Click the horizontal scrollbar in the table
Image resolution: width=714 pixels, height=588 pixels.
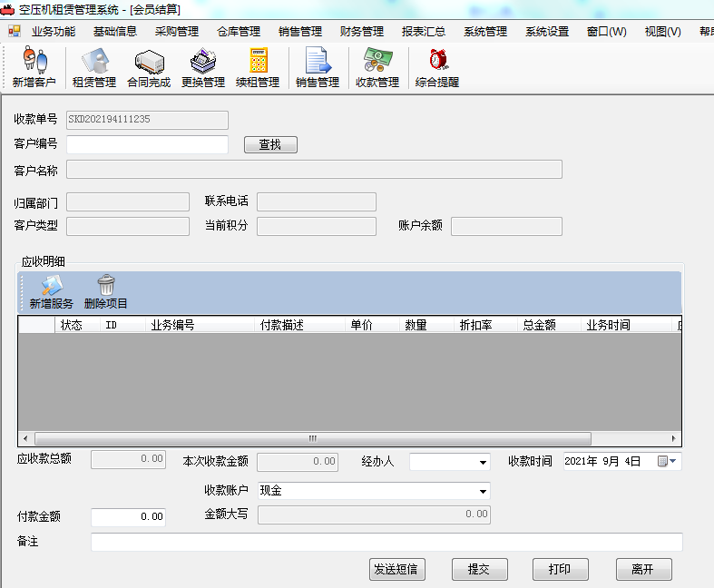coord(312,438)
